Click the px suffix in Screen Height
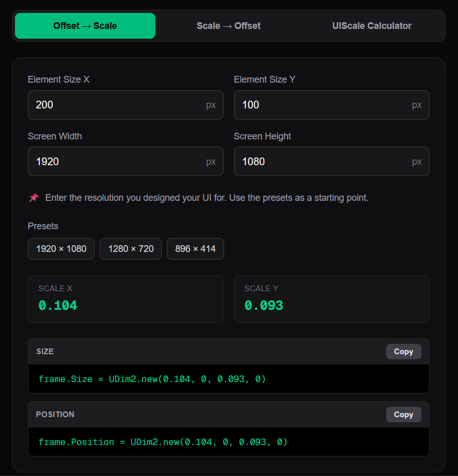 tap(417, 162)
